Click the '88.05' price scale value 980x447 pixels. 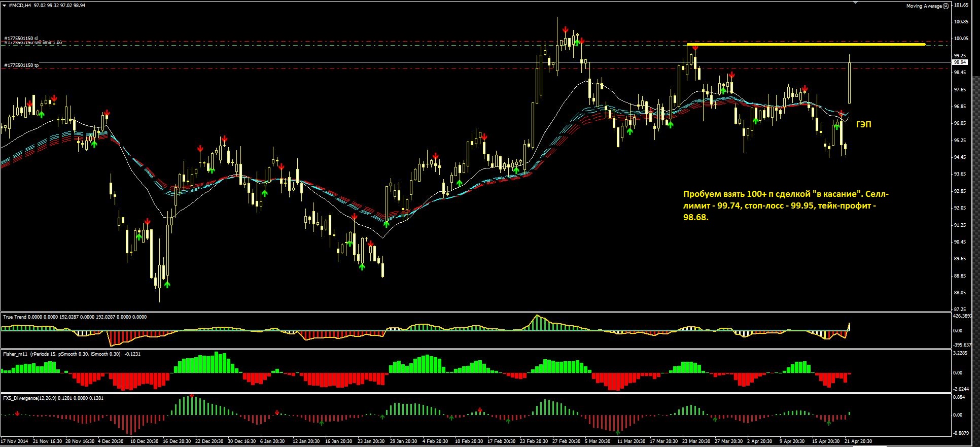tap(960, 293)
